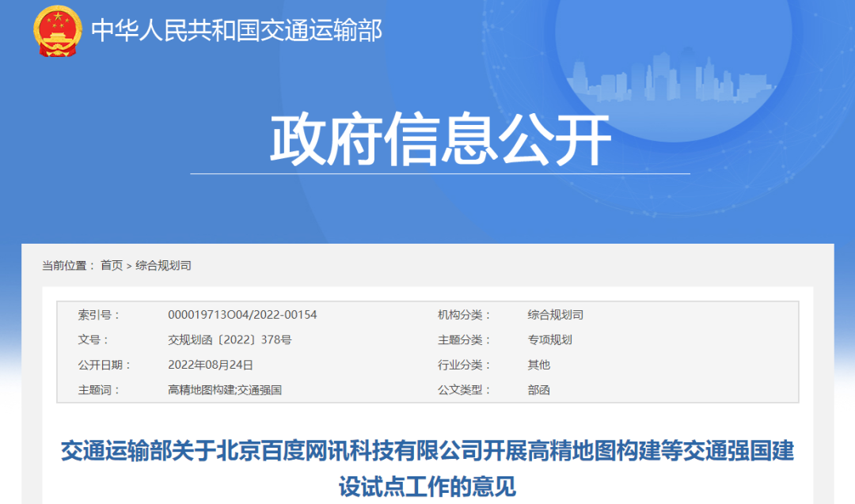Click the 文号 field label

coord(93,340)
